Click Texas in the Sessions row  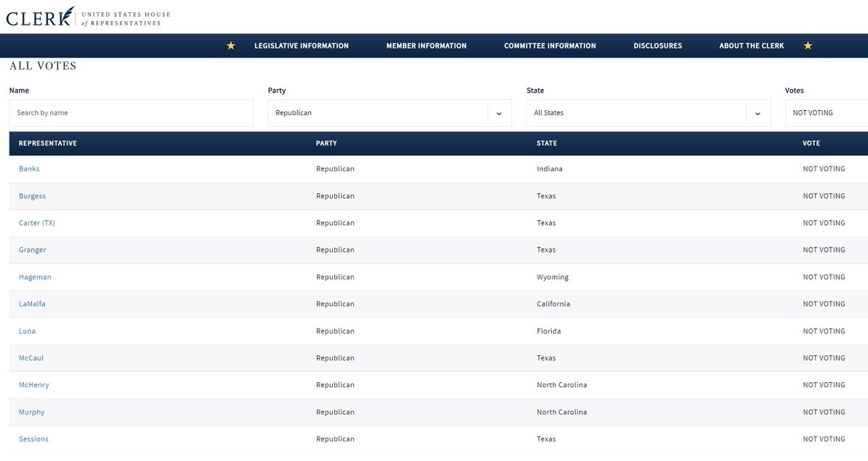click(x=546, y=439)
